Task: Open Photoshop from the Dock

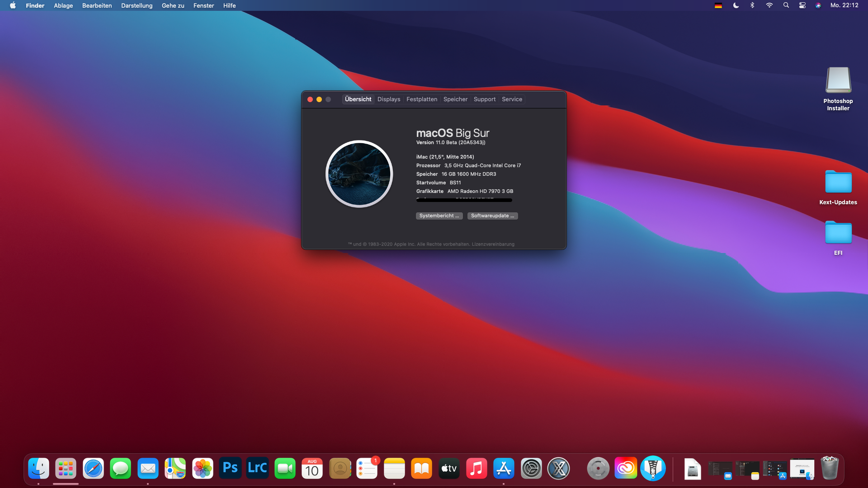Action: click(x=230, y=468)
